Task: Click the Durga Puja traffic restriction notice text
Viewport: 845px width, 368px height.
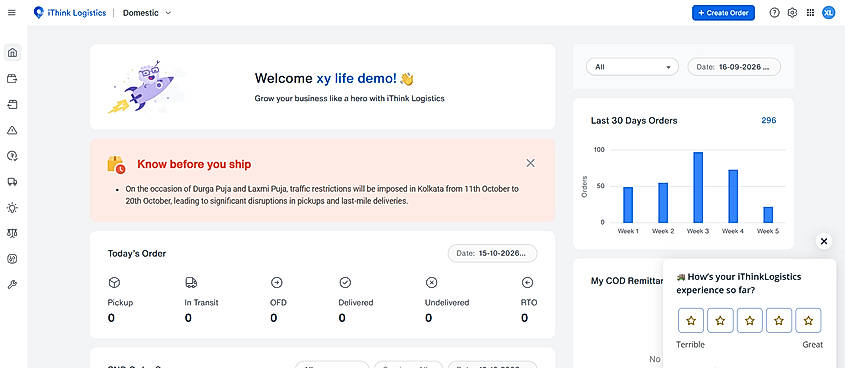Action: (322, 195)
